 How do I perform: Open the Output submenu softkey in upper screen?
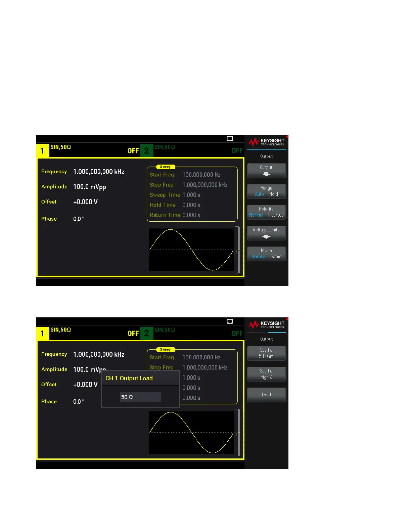tap(266, 171)
